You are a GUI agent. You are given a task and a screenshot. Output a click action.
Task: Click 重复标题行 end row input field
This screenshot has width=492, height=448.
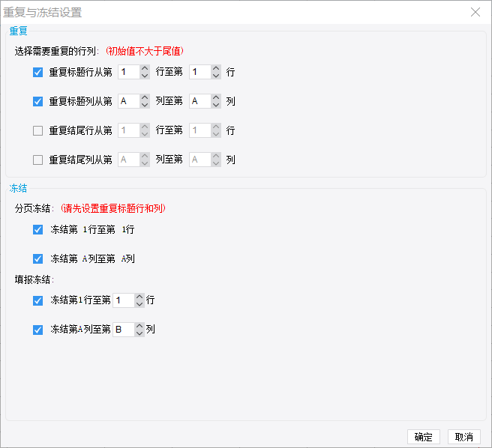click(200, 72)
